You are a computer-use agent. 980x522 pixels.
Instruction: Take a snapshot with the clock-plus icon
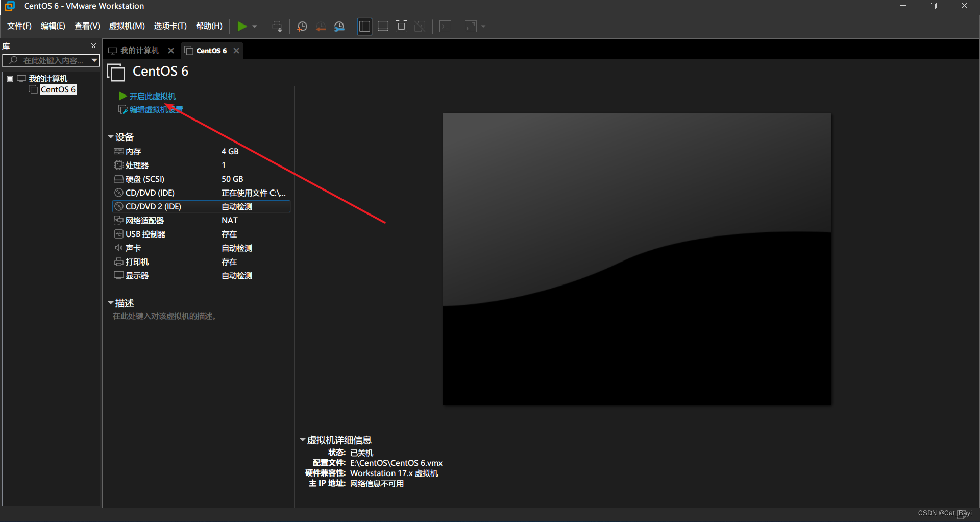coord(302,27)
